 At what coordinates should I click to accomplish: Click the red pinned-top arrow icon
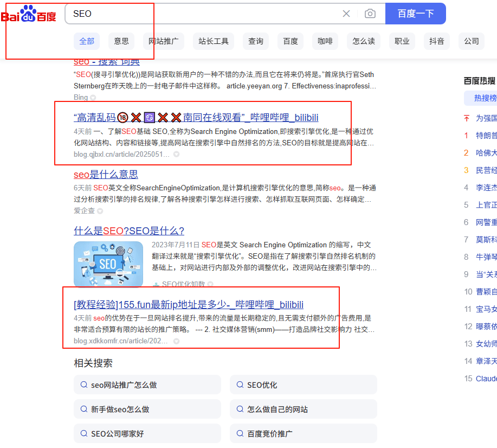coord(467,118)
